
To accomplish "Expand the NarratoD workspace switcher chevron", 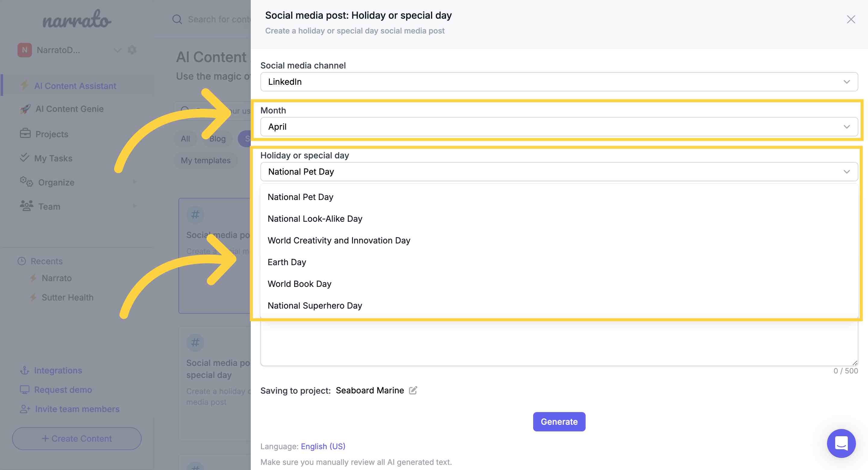I will [x=117, y=50].
